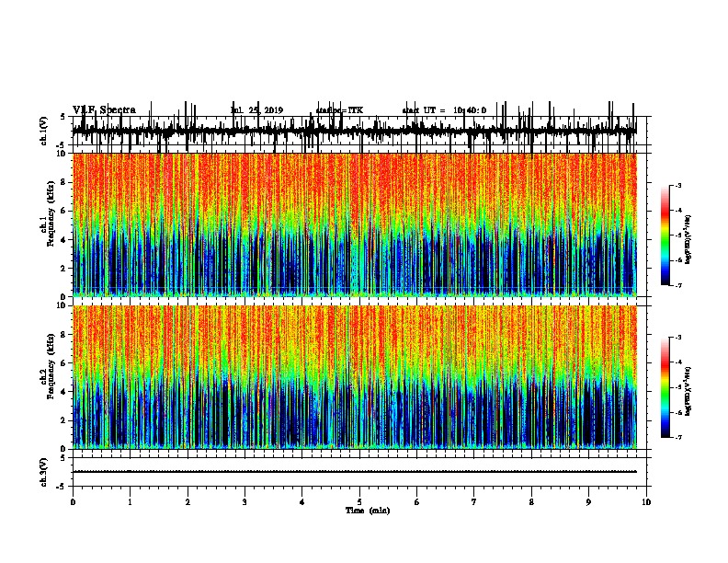Click the "6" kHz tick of the ch.1 spectrogram
728x563 pixels.
(x=64, y=211)
